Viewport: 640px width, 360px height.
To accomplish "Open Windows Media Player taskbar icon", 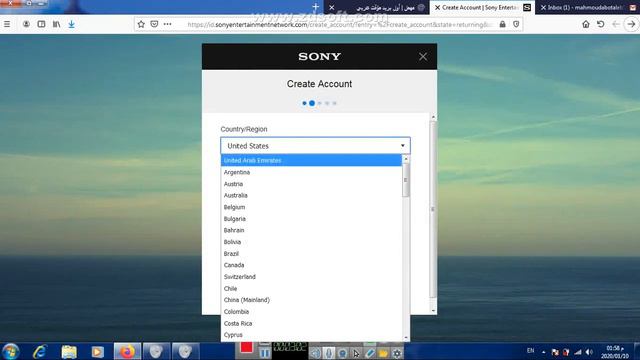I will tap(98, 351).
